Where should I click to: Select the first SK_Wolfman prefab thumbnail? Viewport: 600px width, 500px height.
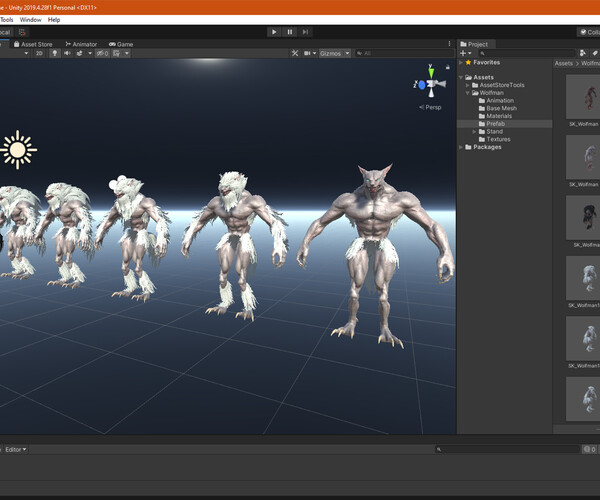(x=583, y=97)
